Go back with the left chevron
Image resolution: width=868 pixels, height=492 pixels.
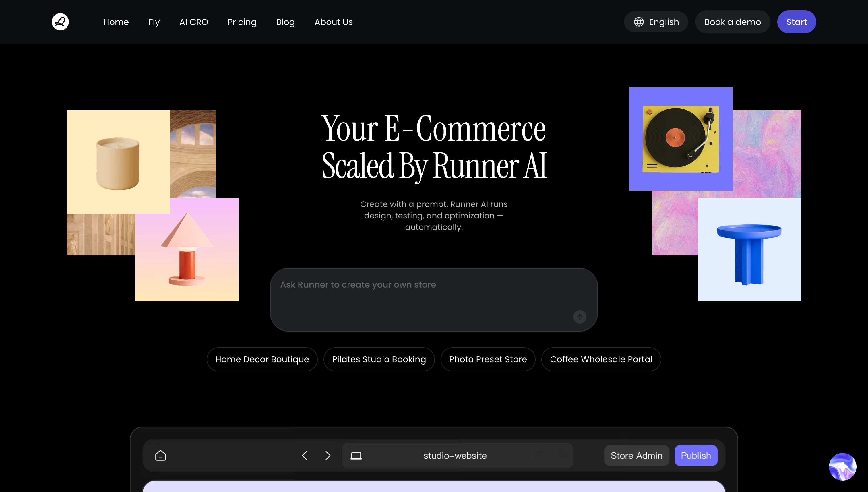pos(305,456)
